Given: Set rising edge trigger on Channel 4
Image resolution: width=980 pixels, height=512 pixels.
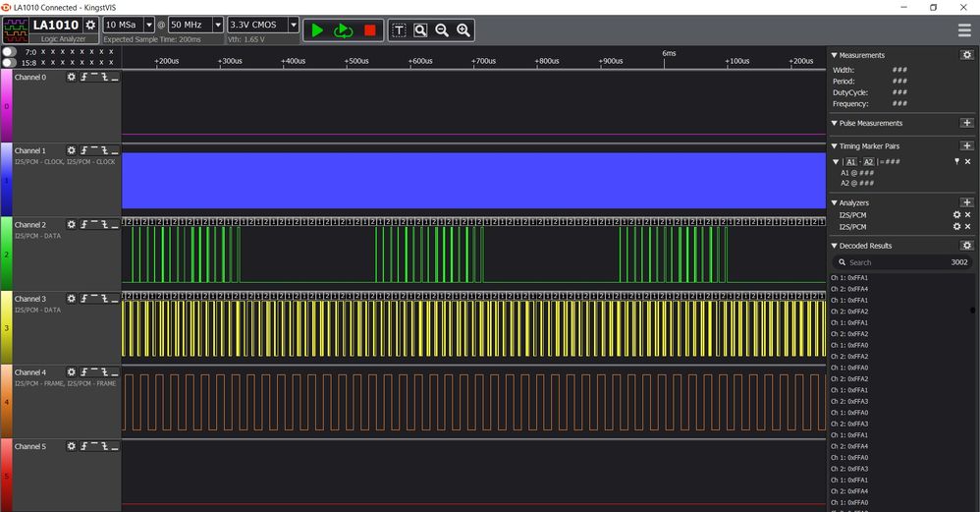Looking at the screenshot, I should (x=83, y=372).
